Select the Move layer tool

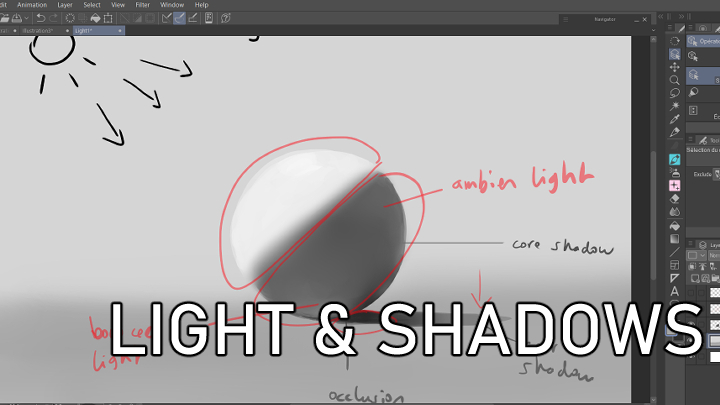(675, 67)
